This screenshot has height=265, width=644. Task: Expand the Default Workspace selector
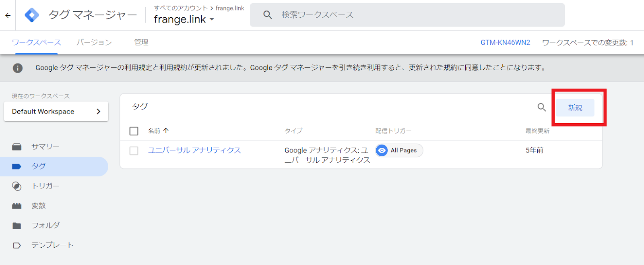pos(56,112)
